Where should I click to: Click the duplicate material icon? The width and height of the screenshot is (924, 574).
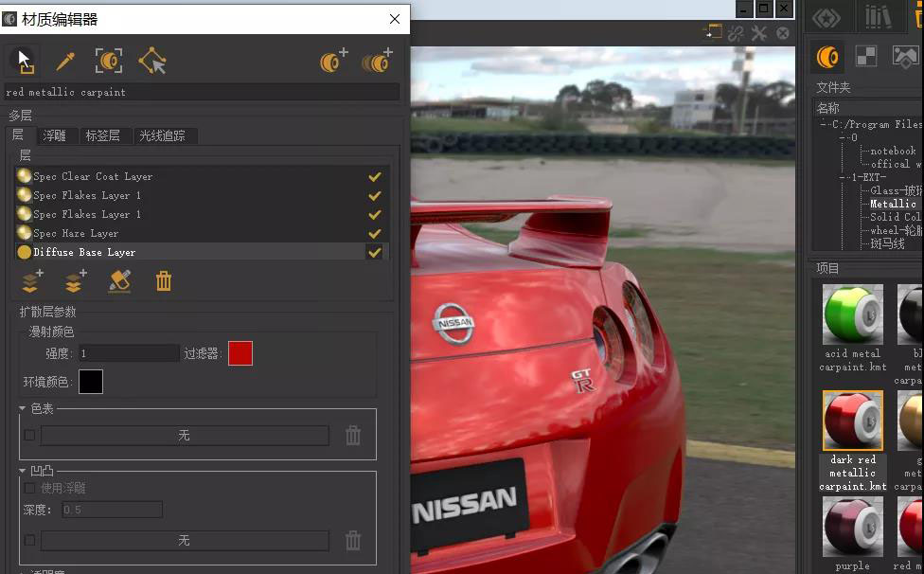point(376,63)
